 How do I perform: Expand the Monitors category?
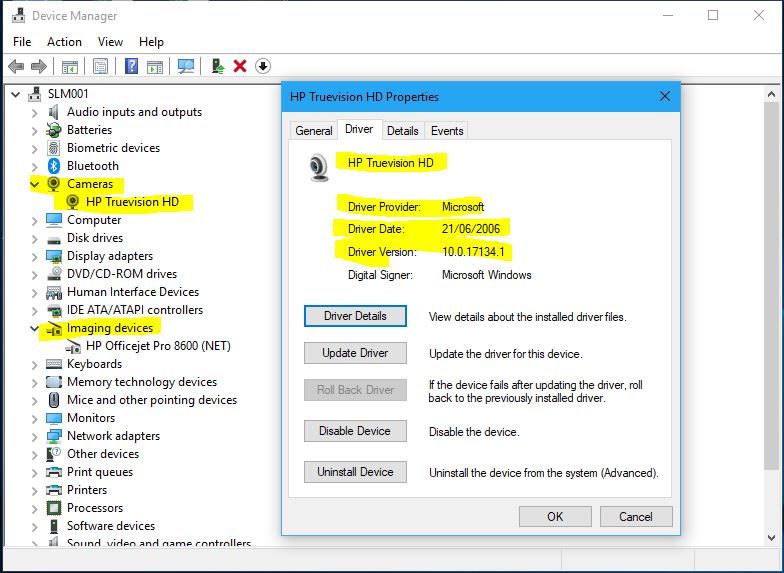[x=34, y=418]
